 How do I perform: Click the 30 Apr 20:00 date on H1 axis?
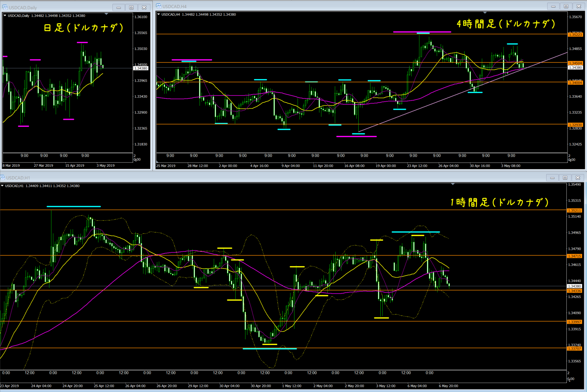tap(261, 386)
